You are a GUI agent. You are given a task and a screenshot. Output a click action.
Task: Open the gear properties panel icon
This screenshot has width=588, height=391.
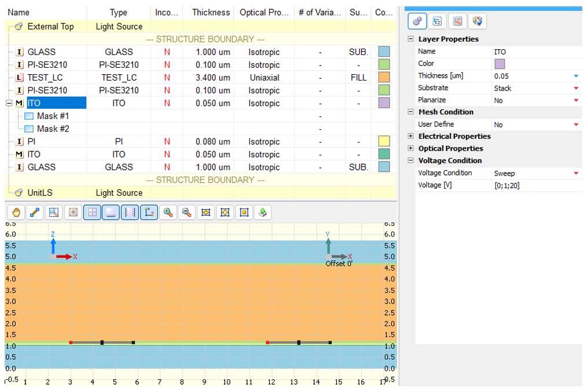pyautogui.click(x=417, y=21)
